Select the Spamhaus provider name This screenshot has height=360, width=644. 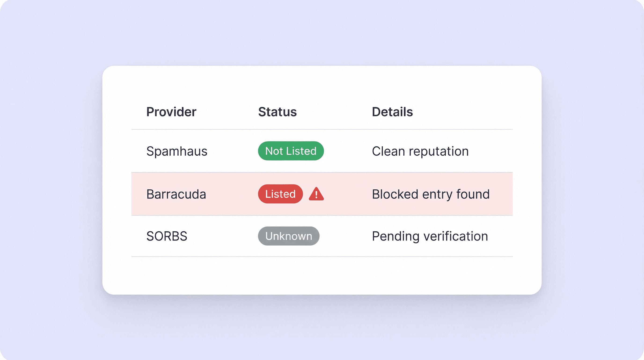177,151
